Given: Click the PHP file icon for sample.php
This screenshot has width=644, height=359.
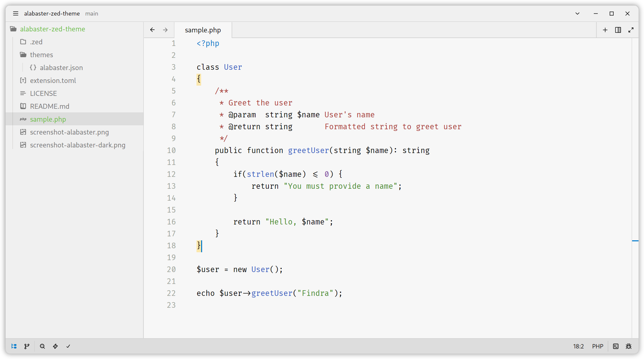Looking at the screenshot, I should coord(23,119).
